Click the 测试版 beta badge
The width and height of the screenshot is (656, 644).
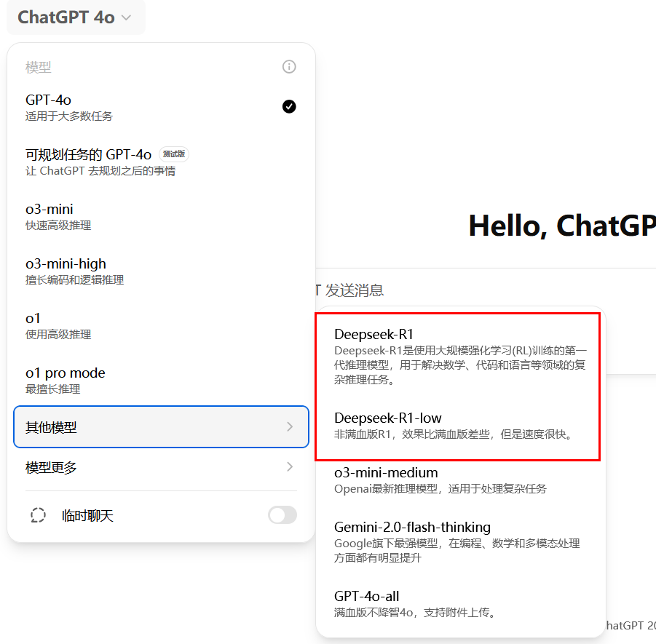tap(174, 154)
